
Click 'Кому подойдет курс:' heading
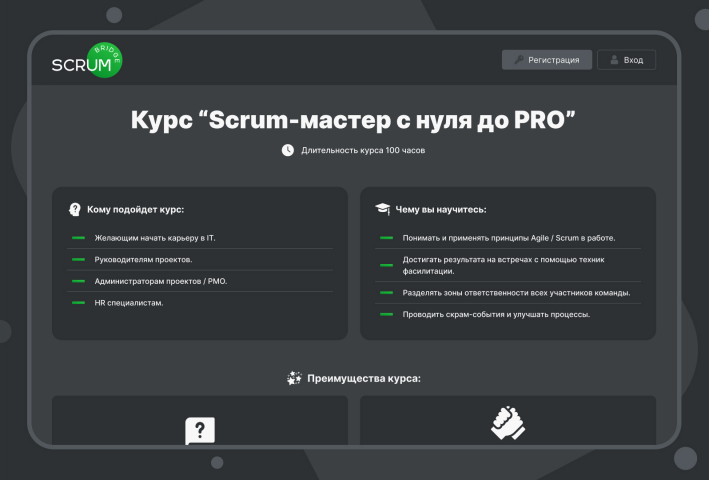pos(136,209)
